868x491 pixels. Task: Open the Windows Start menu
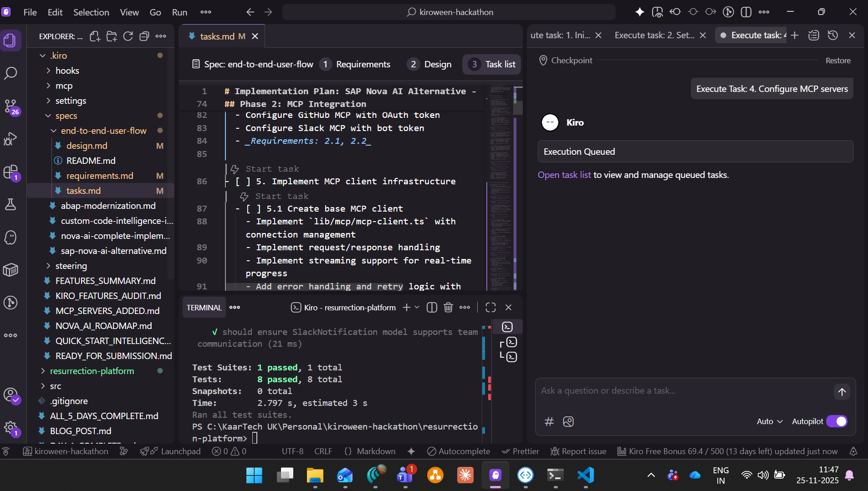(254, 476)
